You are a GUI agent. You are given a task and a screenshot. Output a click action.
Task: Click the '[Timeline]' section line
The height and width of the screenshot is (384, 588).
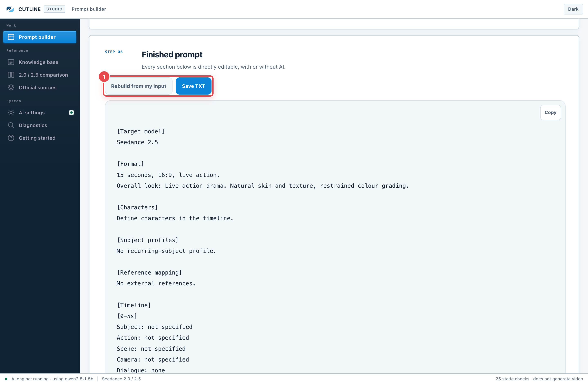[134, 305]
